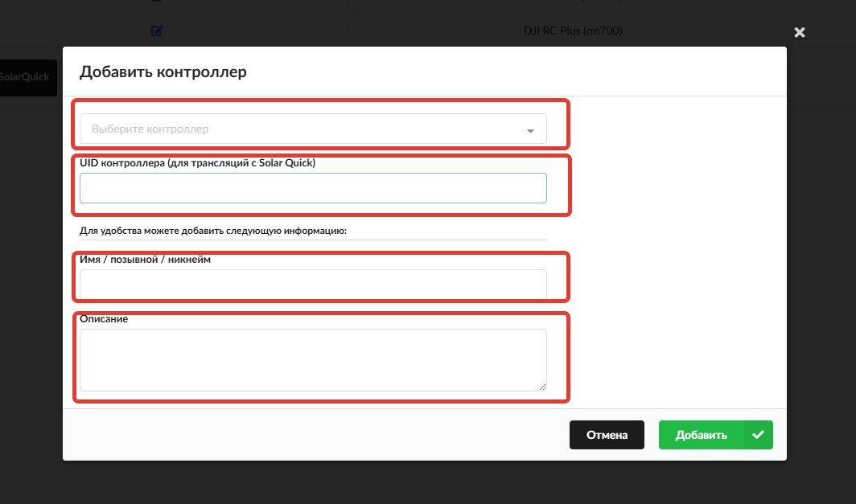Open the 'Выберите контроллер' dropdown
This screenshot has width=856, height=504.
[313, 129]
